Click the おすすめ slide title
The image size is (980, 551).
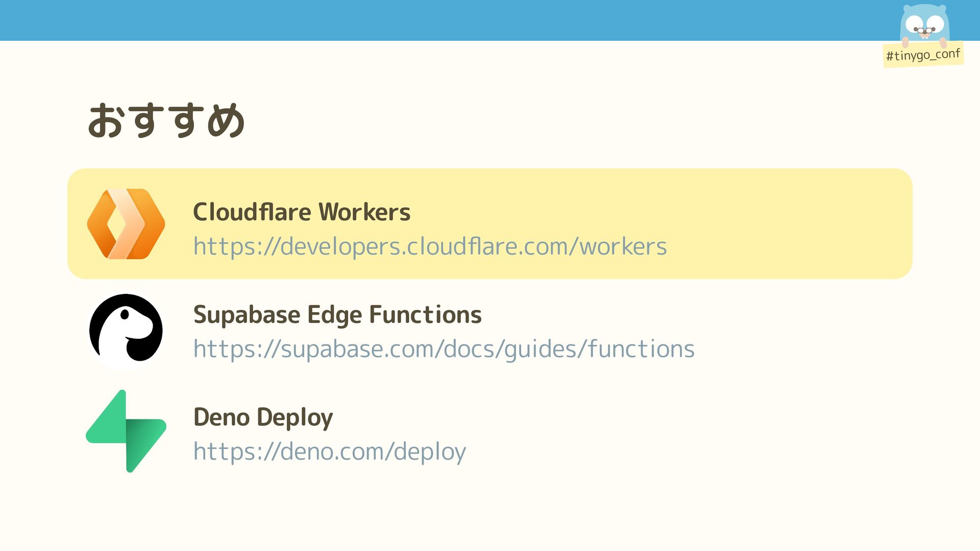(166, 120)
